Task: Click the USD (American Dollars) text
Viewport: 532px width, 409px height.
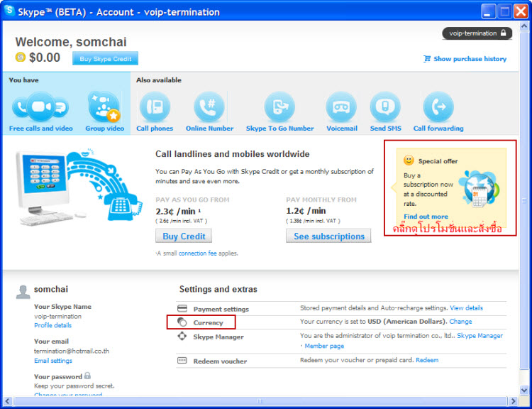Action: (407, 321)
